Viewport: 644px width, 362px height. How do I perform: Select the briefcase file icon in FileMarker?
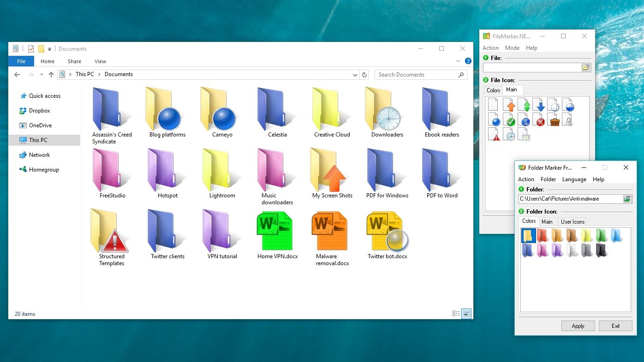(x=554, y=120)
